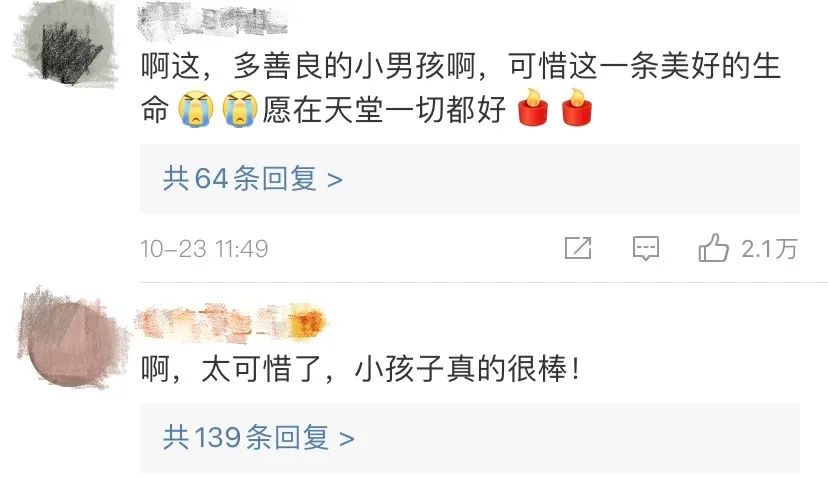
Task: Click the comment 啊，太可惜了，小孩子真的很棒
Action: point(361,369)
